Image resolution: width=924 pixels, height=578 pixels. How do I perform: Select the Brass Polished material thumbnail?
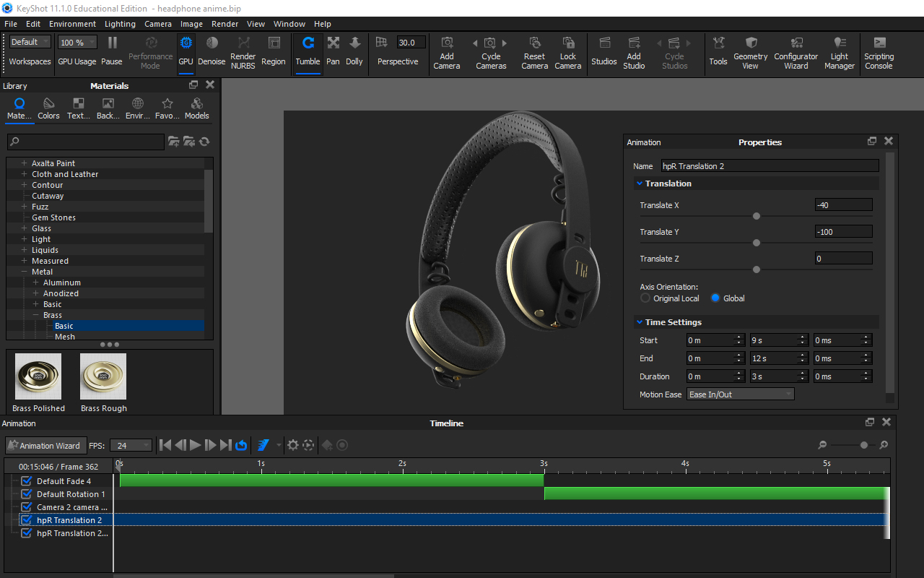(x=38, y=376)
